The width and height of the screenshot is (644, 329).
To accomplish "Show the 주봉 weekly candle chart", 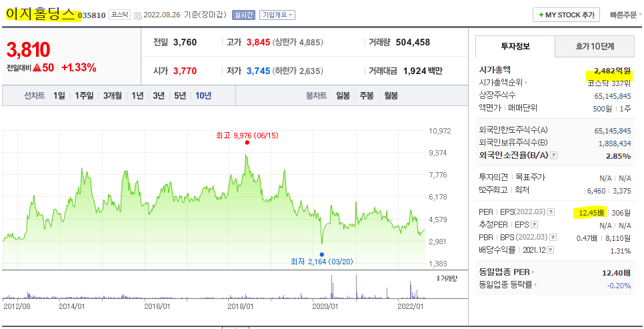I will (x=367, y=96).
